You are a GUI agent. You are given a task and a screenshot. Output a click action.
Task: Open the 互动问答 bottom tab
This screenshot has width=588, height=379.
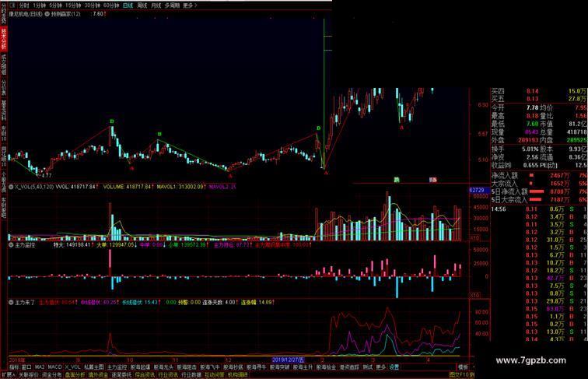point(215,375)
